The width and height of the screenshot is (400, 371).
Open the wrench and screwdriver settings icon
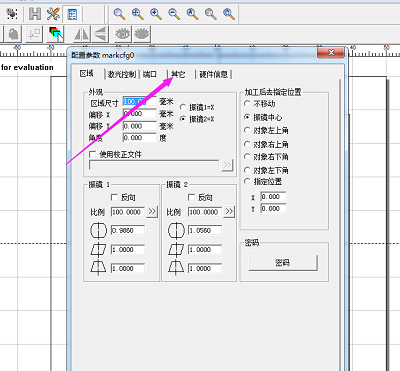pos(53,14)
